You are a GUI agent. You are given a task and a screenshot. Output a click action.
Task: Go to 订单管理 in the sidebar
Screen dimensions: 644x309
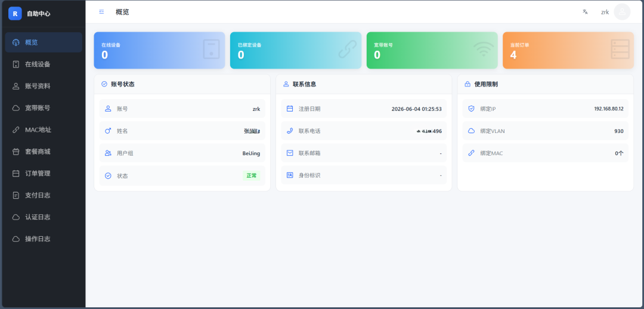44,174
